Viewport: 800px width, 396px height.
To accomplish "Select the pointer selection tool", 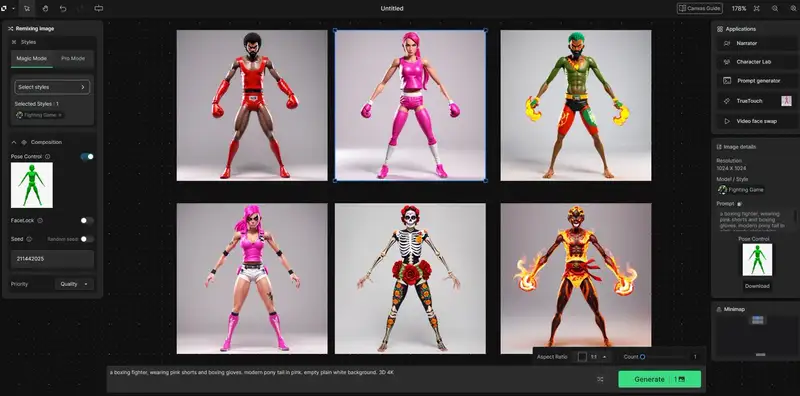I will coord(27,8).
